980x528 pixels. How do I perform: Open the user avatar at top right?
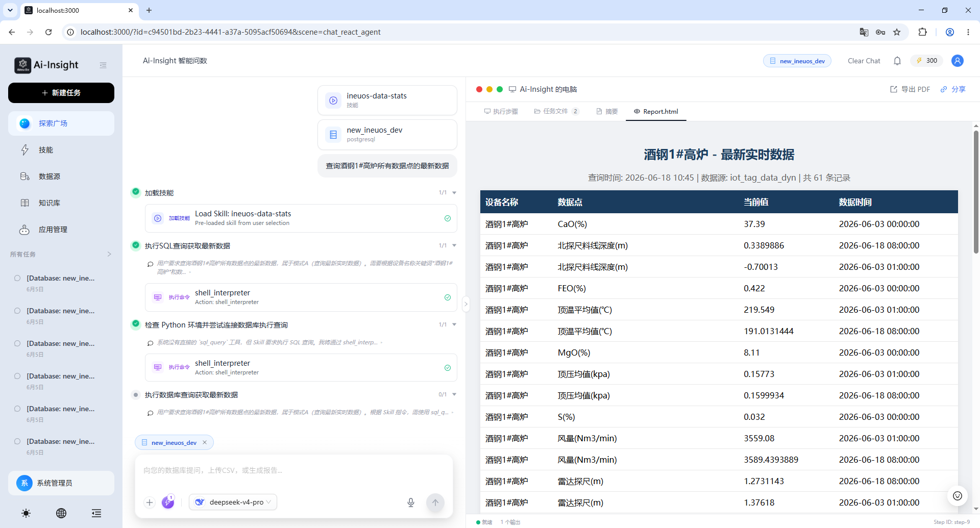pyautogui.click(x=958, y=61)
